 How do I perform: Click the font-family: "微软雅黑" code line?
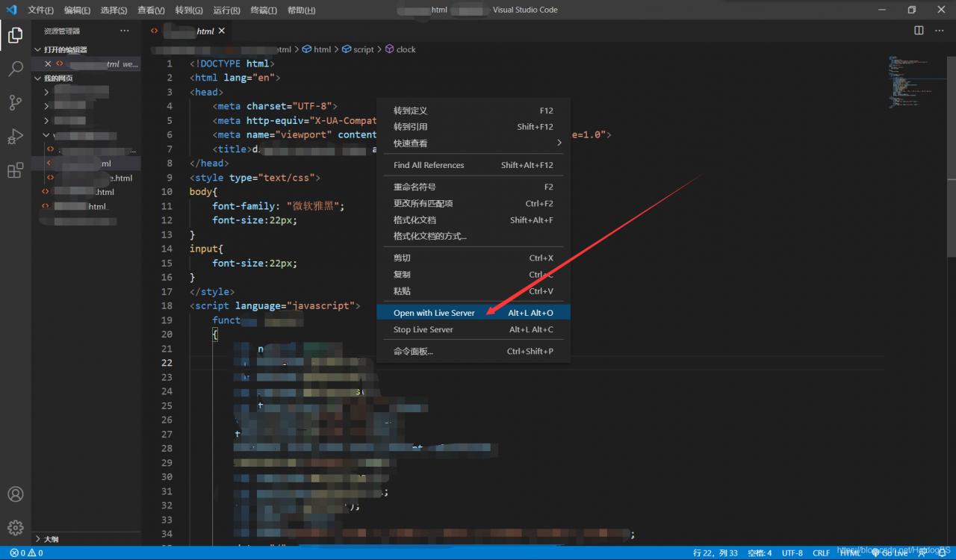(279, 206)
